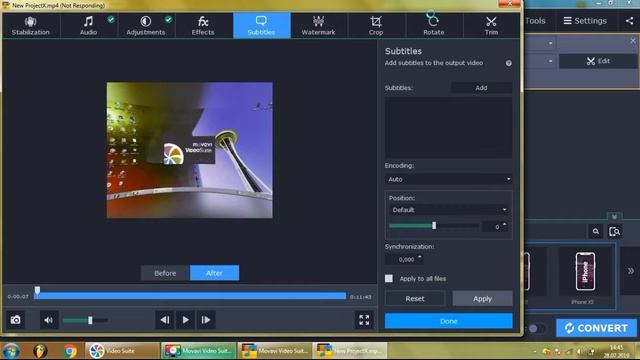Open Google Chrome from taskbar
This screenshot has height=360, width=640.
69,351
